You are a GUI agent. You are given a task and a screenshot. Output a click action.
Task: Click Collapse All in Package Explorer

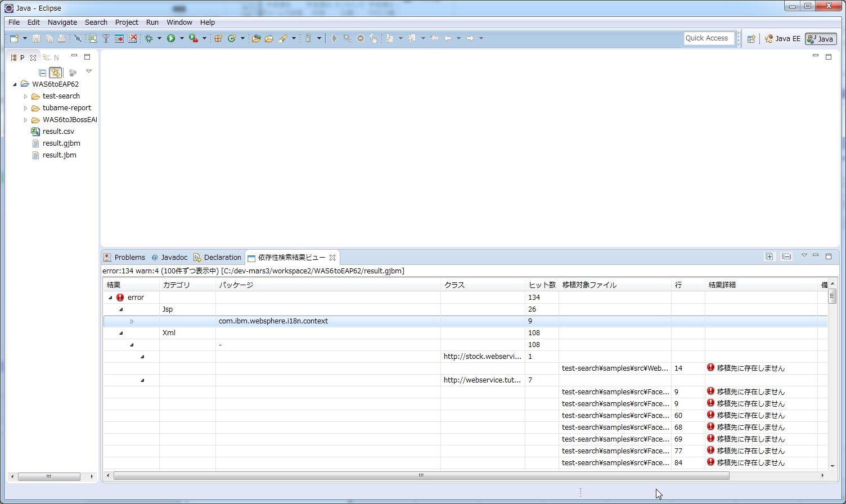43,73
